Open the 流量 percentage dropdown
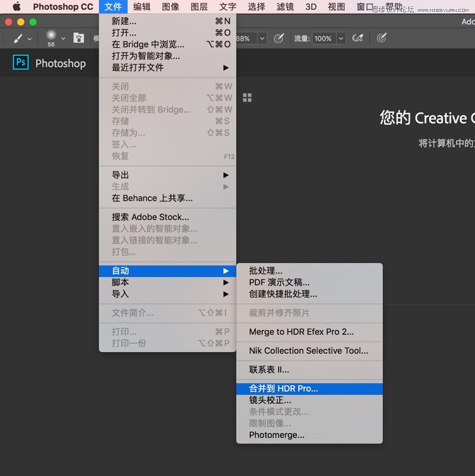Screen dimensions: 475x476 [x=340, y=38]
